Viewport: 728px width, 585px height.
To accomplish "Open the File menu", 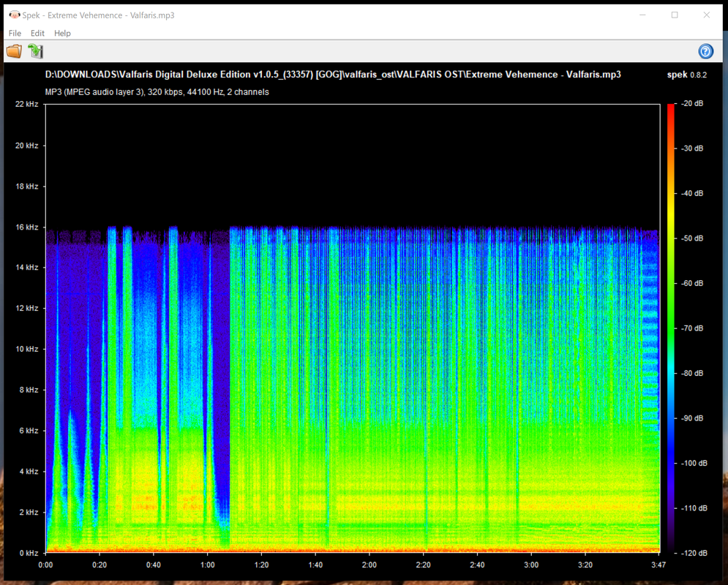I will [x=15, y=34].
